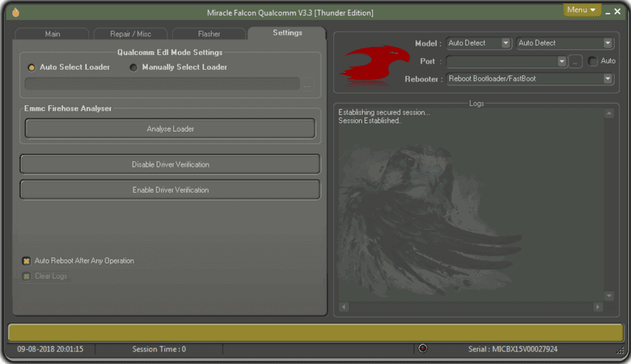Image resolution: width=631 pixels, height=364 pixels.
Task: Select Auto Select Loader option
Action: [x=68, y=67]
